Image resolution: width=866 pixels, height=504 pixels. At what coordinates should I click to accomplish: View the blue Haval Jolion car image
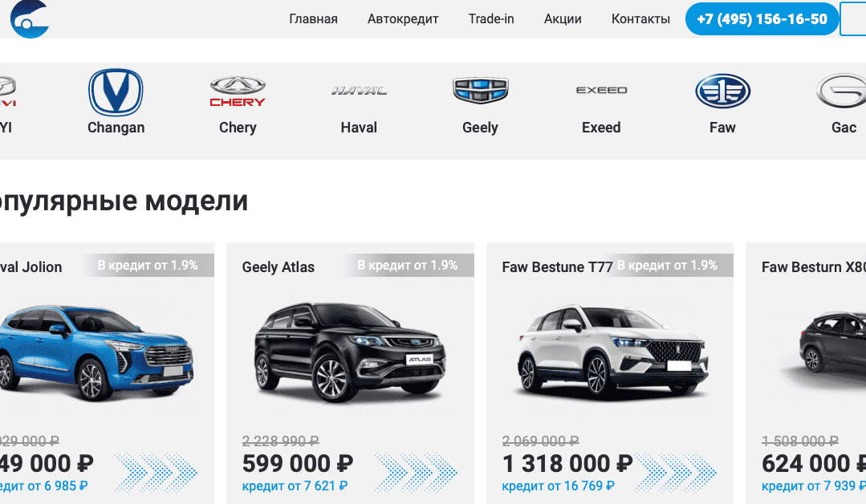(x=95, y=352)
